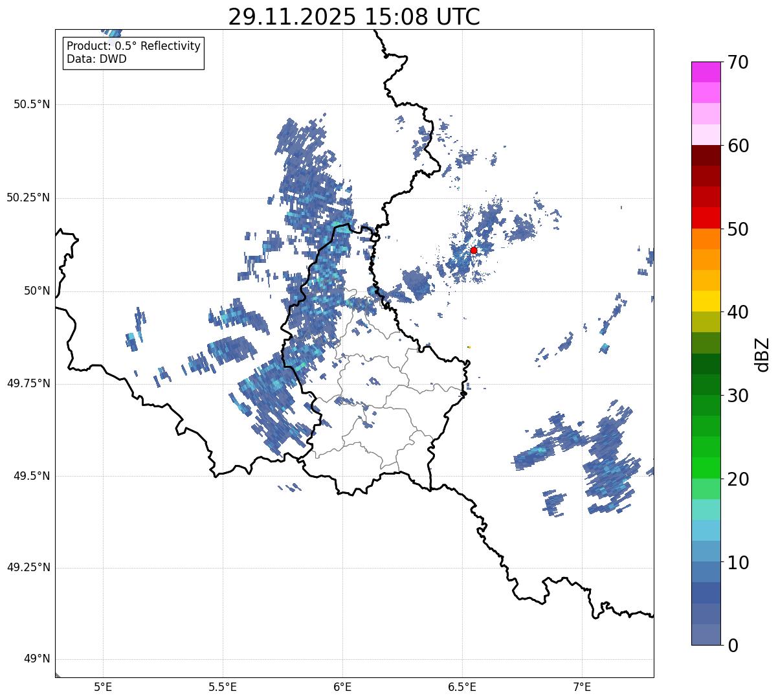
Task: Pick the dark orange swatch just below 50
Action: [706, 239]
